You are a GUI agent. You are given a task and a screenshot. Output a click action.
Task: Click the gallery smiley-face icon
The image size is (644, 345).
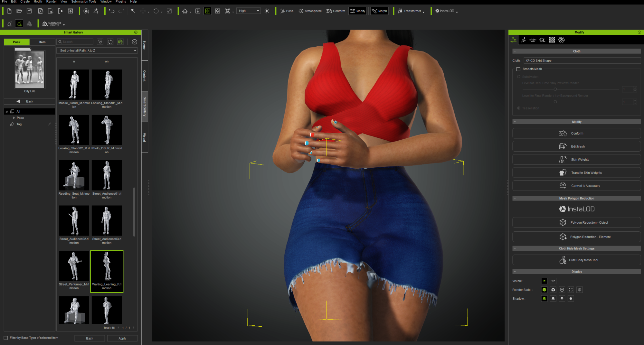tap(135, 42)
